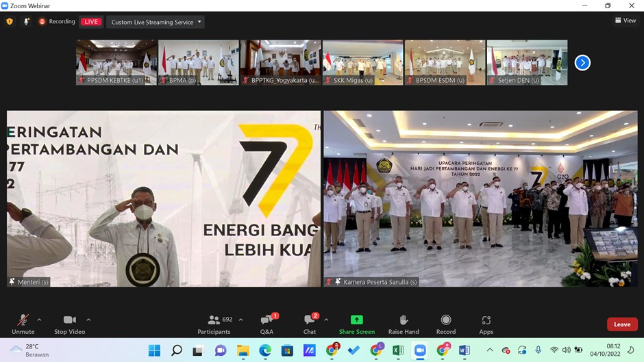Click the Wi-Fi network tray icon
The height and width of the screenshot is (362, 644).
click(554, 350)
